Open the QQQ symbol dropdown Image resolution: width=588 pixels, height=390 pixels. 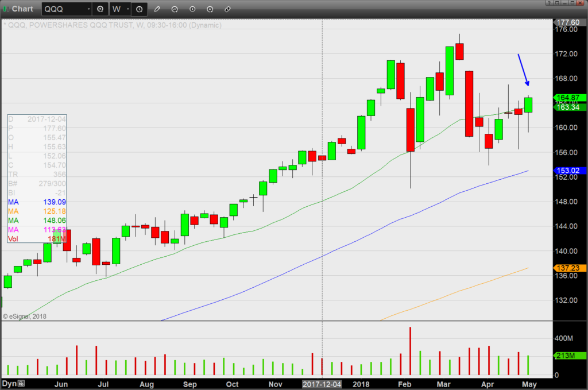(89, 9)
